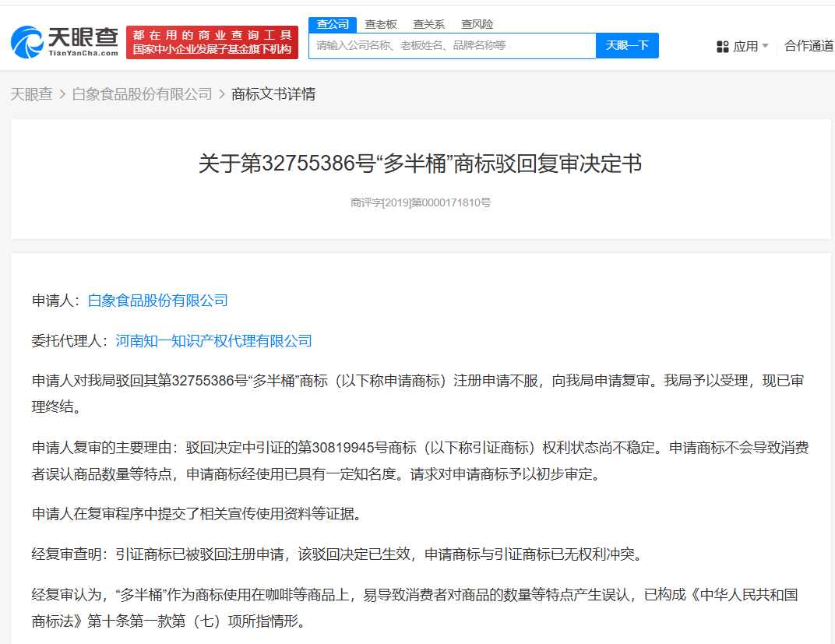
Task: Open applicant link 白象食品股份有限公司 after 申请人
Action: click(158, 301)
